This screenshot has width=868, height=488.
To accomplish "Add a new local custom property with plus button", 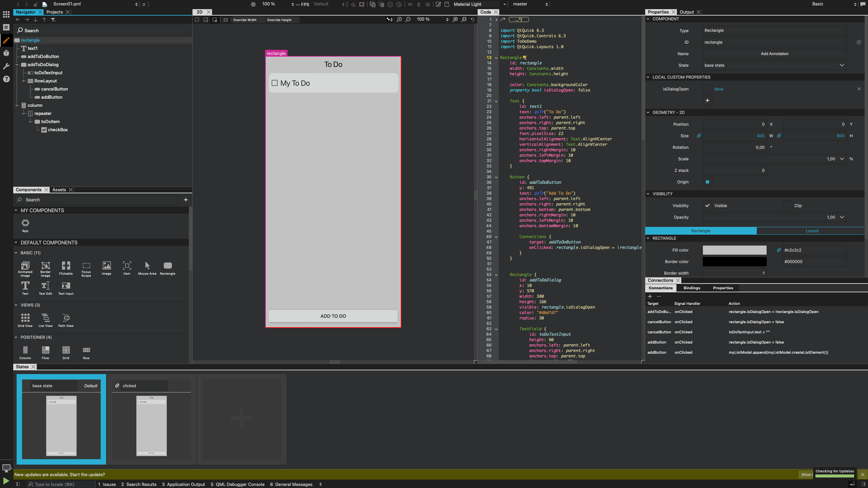I will (707, 100).
